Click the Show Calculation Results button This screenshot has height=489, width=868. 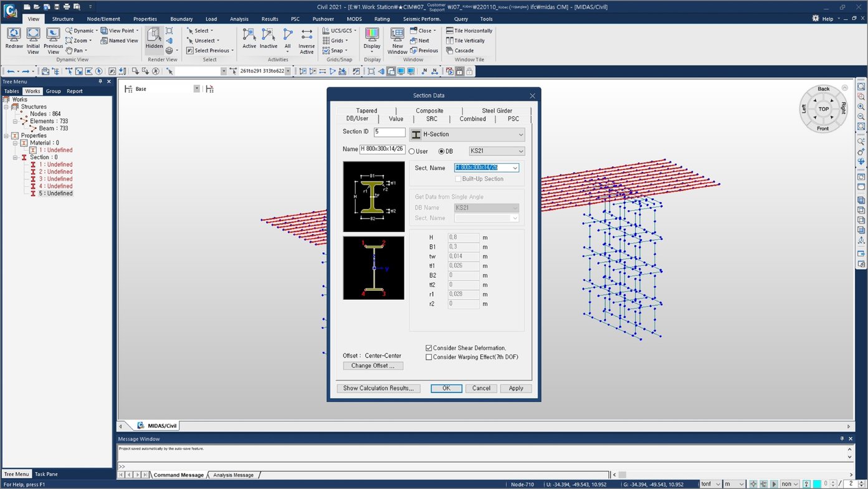pyautogui.click(x=378, y=388)
